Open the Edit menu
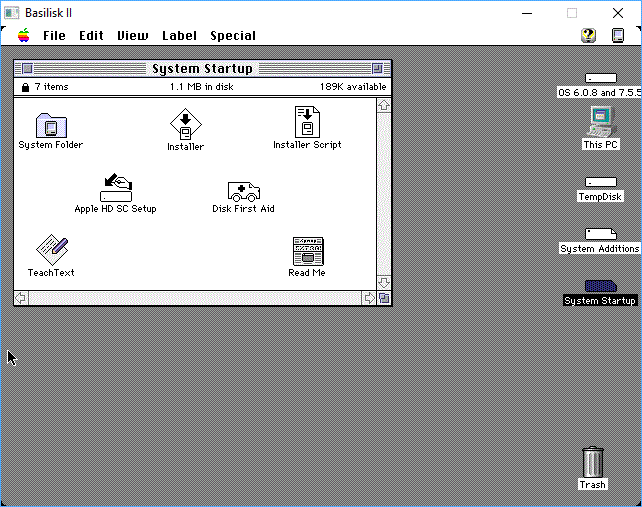 pyautogui.click(x=91, y=36)
